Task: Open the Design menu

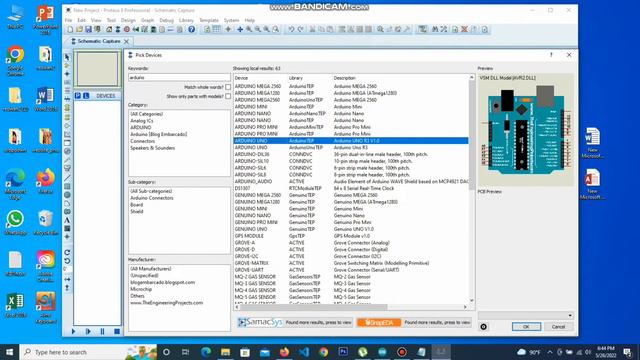Action: tap(128, 20)
